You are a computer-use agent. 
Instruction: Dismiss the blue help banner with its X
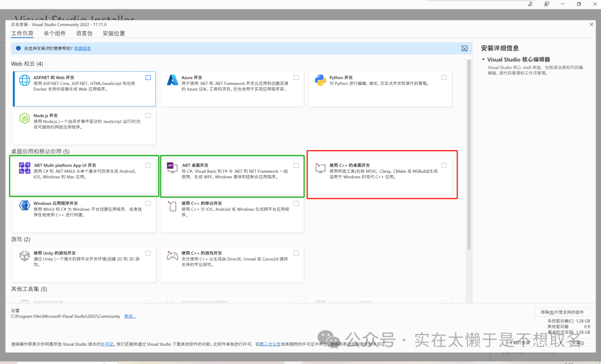point(464,48)
